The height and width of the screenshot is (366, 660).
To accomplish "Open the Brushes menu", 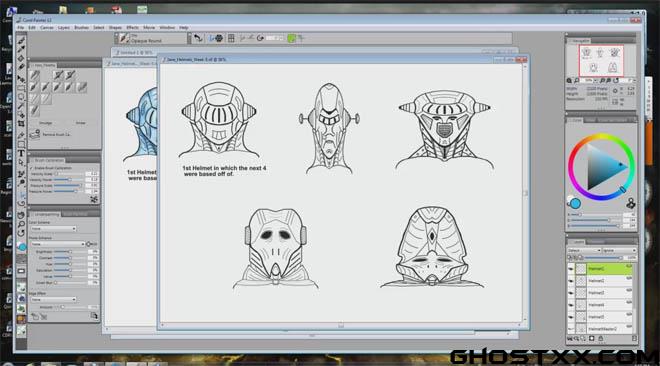I will click(81, 27).
